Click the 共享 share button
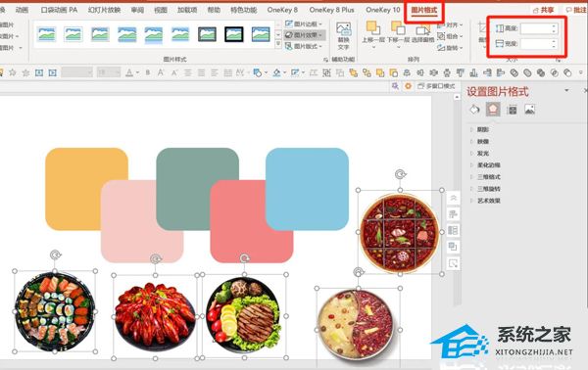The width and height of the screenshot is (588, 370). click(544, 10)
